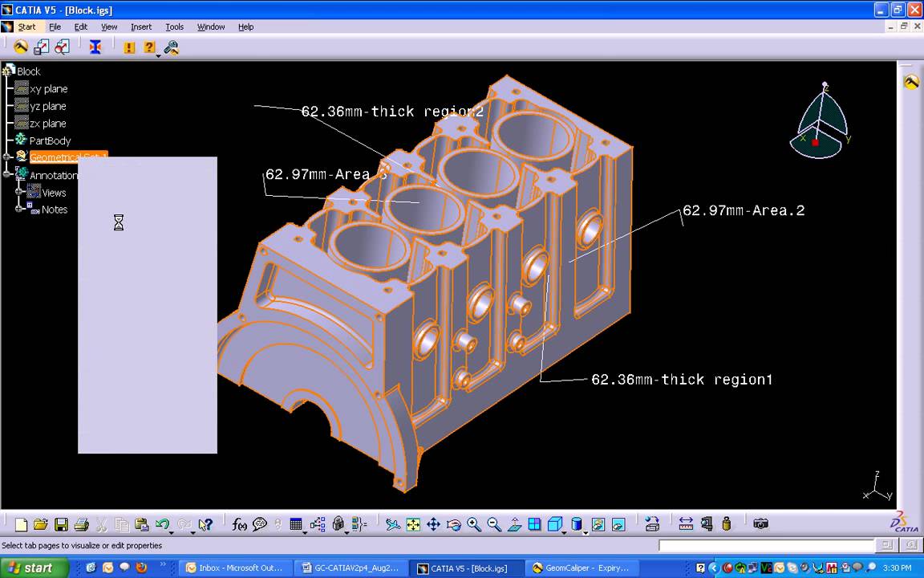Screen dimensions: 924x578
Task: Click the multi-view window icon
Action: [534, 523]
